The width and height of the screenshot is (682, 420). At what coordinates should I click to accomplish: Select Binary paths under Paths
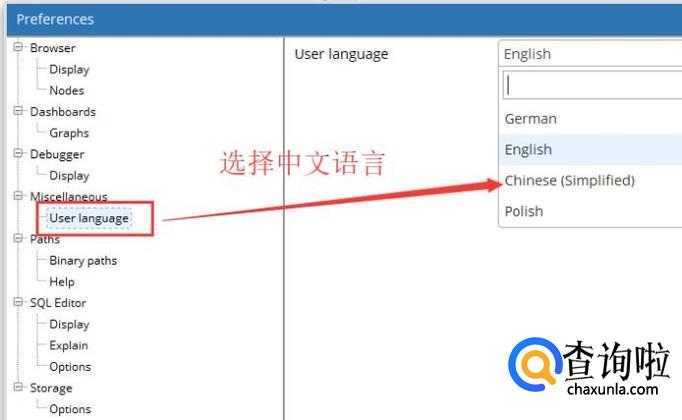[x=83, y=260]
